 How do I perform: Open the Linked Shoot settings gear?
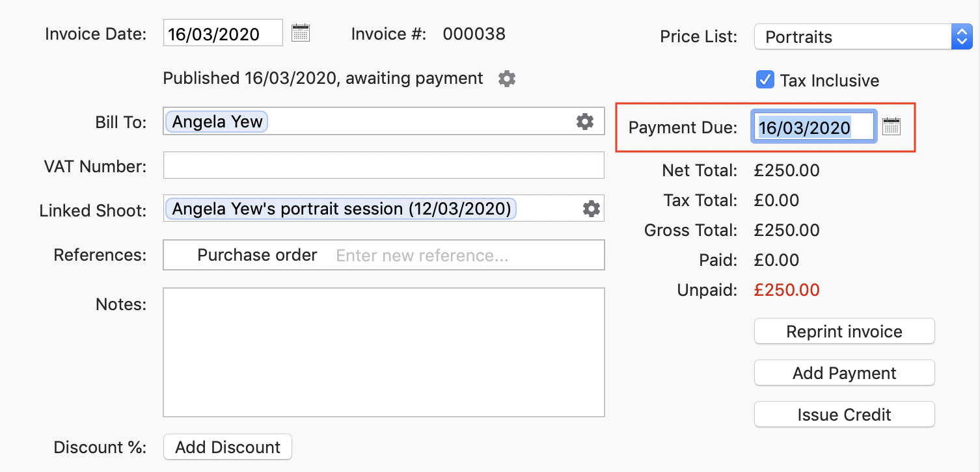(x=590, y=208)
